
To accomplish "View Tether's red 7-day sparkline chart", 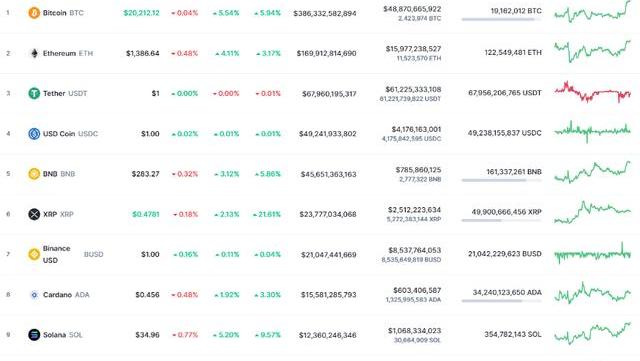I will pos(592,92).
